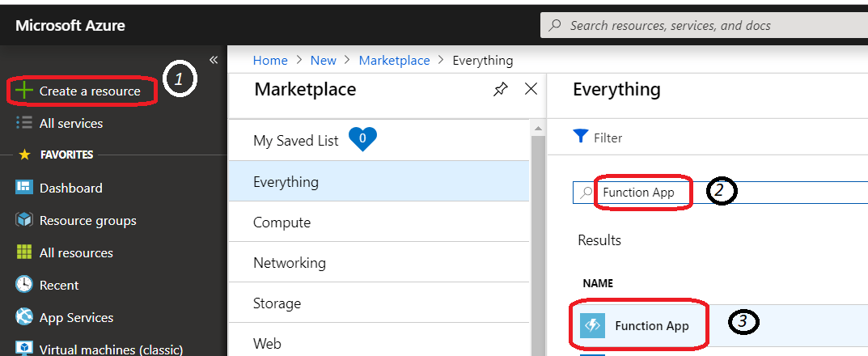Focus the Search resources, services, and docs box
The width and height of the screenshot is (868, 356).
coord(704,25)
